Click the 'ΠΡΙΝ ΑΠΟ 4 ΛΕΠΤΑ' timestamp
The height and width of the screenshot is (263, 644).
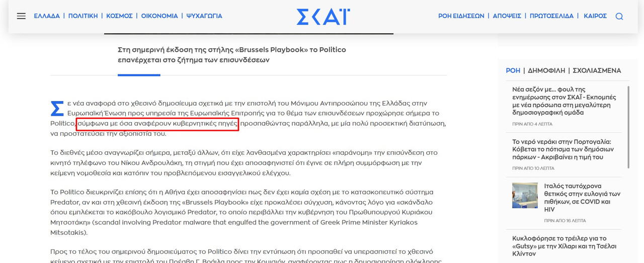coord(532,124)
